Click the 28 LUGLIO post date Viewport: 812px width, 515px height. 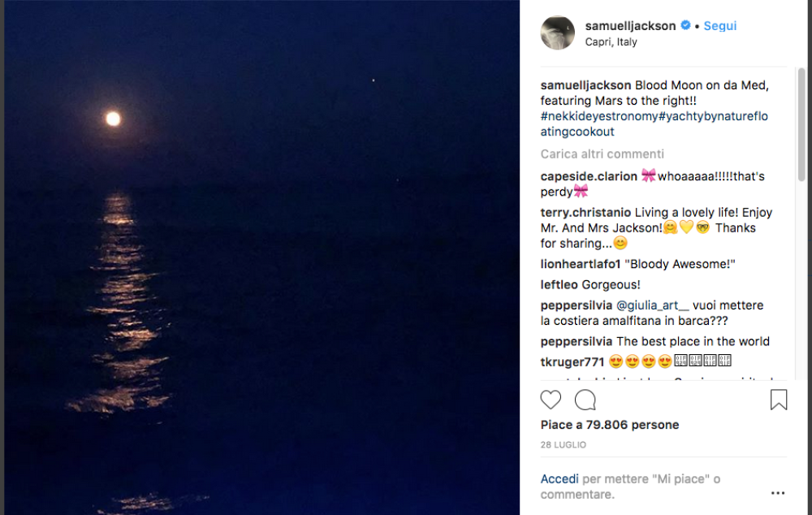[564, 445]
